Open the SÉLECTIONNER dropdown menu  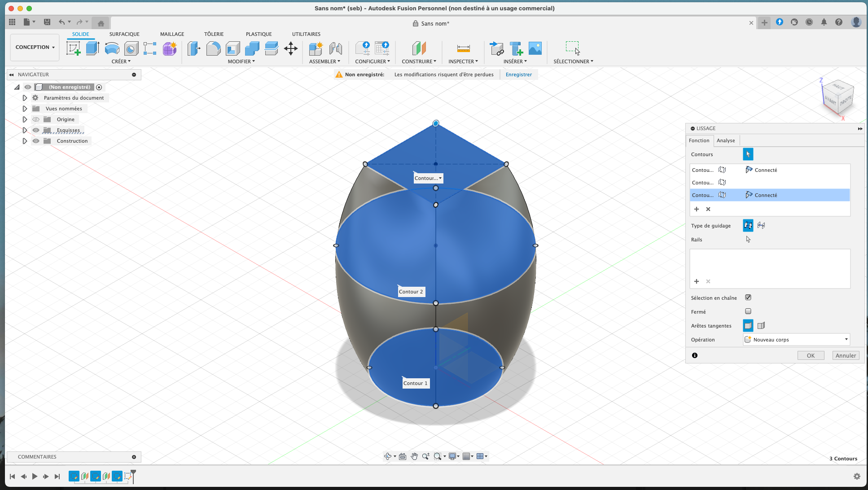(573, 61)
